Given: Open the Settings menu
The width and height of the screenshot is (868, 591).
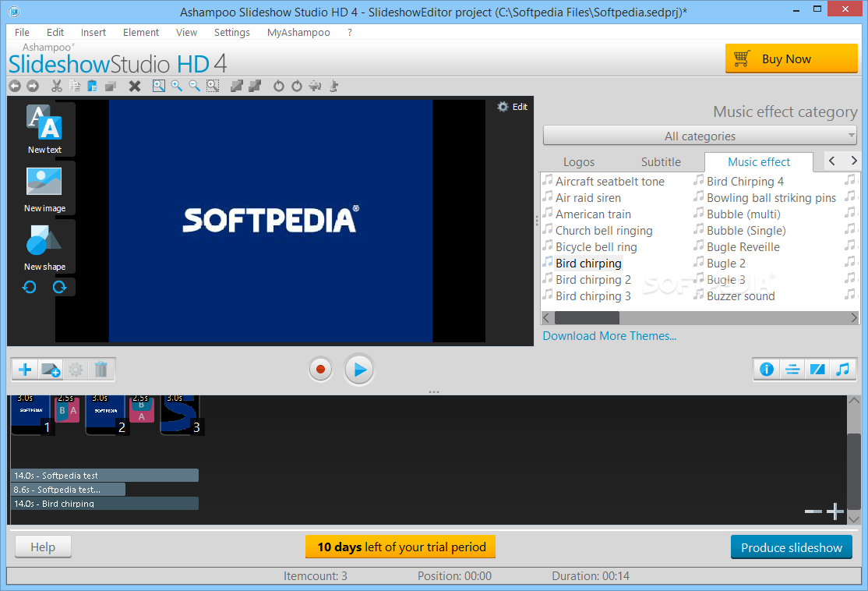Looking at the screenshot, I should [232, 32].
